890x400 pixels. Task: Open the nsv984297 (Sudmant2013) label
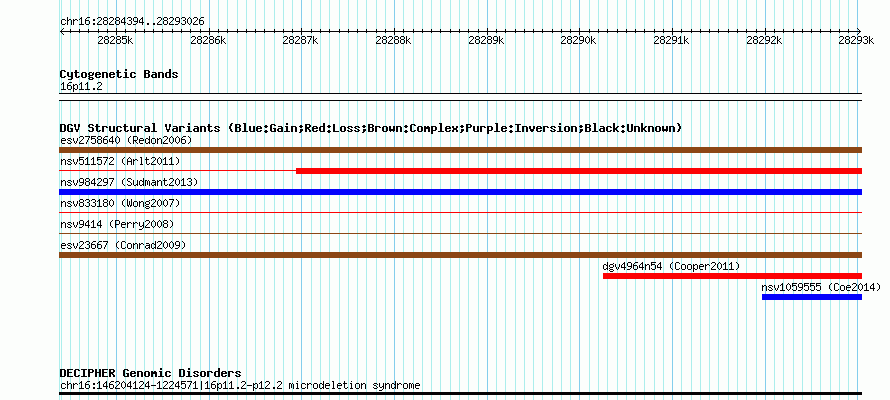129,182
